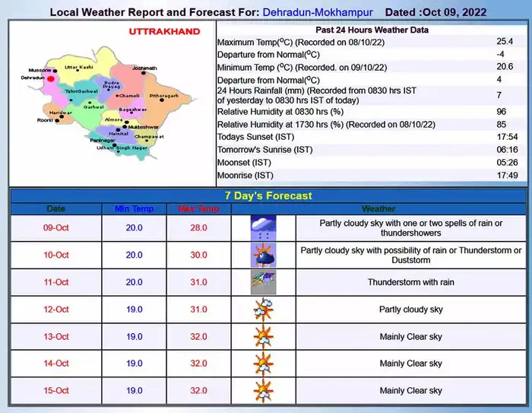Select the 13-Oct mainly clear sun icon
The height and width of the screenshot is (413, 532).
(263, 337)
